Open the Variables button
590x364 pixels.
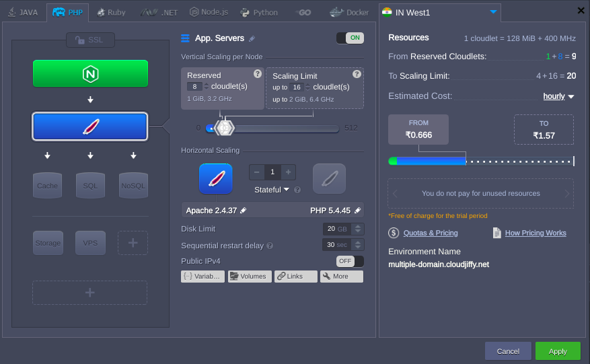[x=202, y=277]
